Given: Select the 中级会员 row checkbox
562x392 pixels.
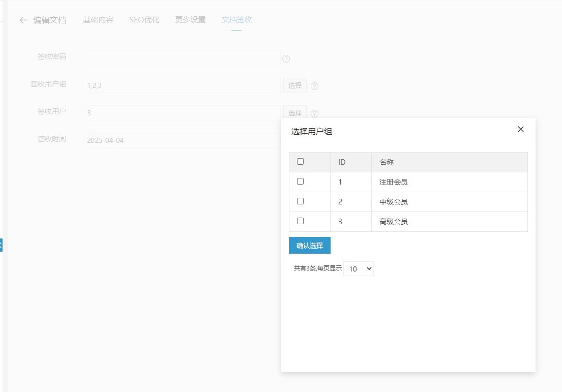Looking at the screenshot, I should pyautogui.click(x=300, y=201).
